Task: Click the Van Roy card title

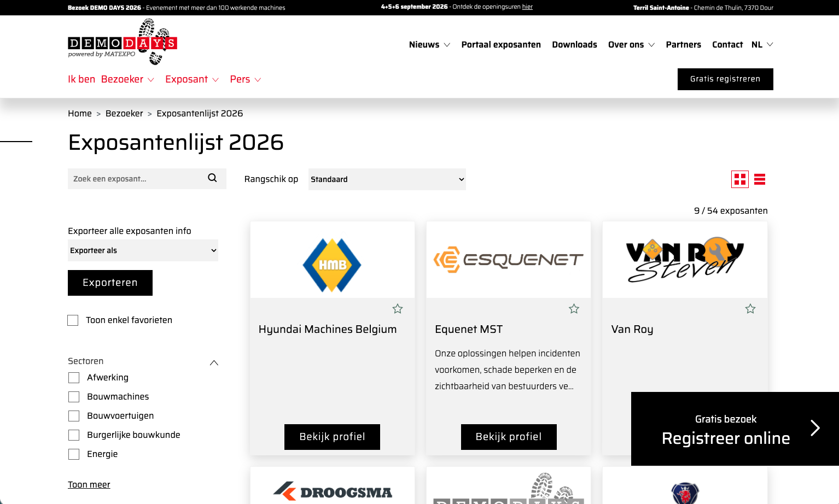Action: (x=632, y=329)
